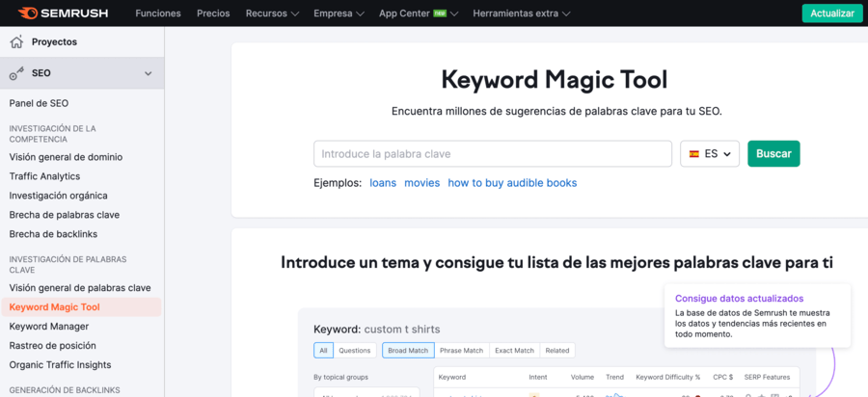868x397 pixels.
Task: Click the Spain flag icon
Action: [x=693, y=154]
